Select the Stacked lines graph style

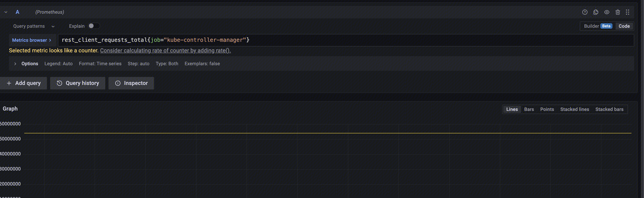[x=574, y=109]
